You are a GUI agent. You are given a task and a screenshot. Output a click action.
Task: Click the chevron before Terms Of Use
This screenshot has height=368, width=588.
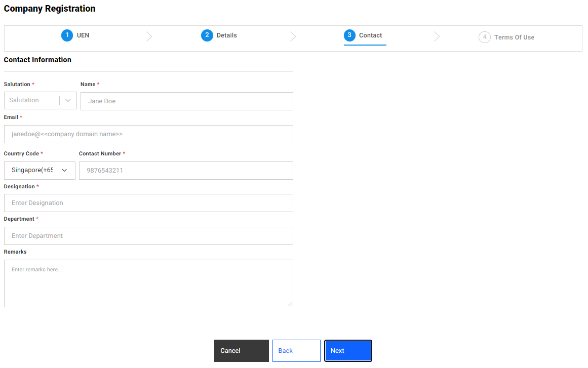pyautogui.click(x=437, y=36)
